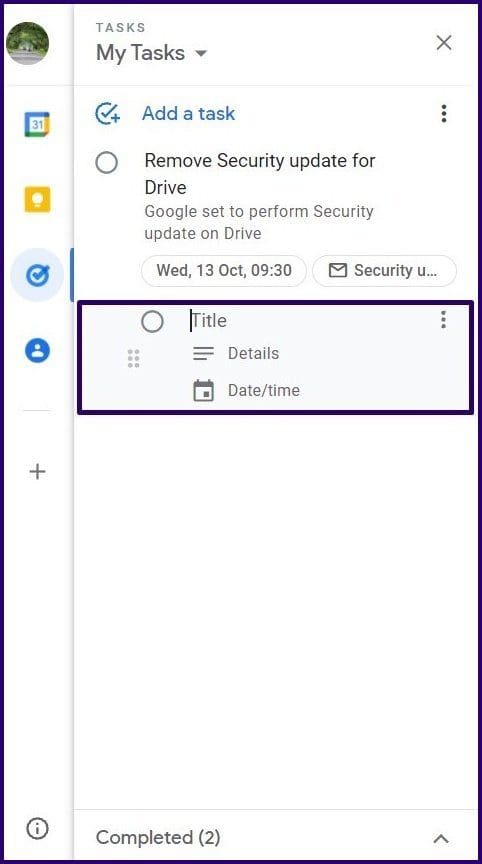Click the Add a task checkmark icon
This screenshot has width=482, height=864.
107,114
